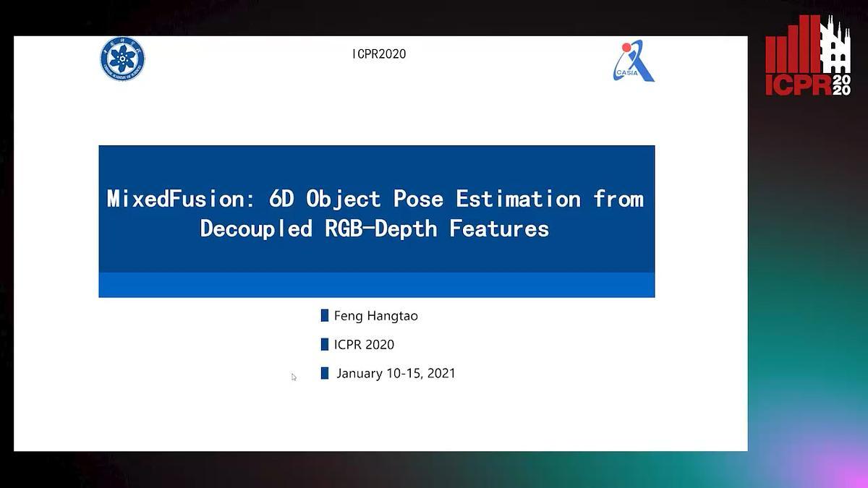Viewport: 868px width, 488px height.
Task: Click the blue bullet beside January 10-15, 2021
Action: pyautogui.click(x=325, y=373)
